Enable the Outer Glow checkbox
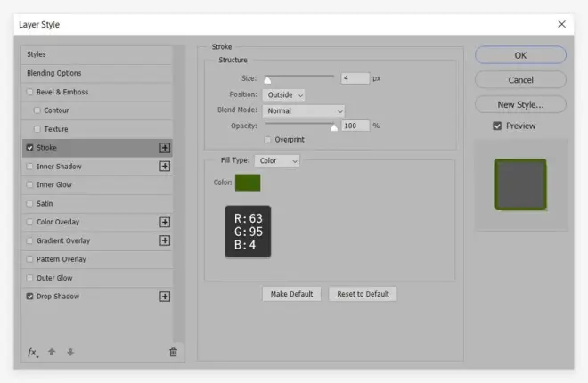 pos(29,278)
